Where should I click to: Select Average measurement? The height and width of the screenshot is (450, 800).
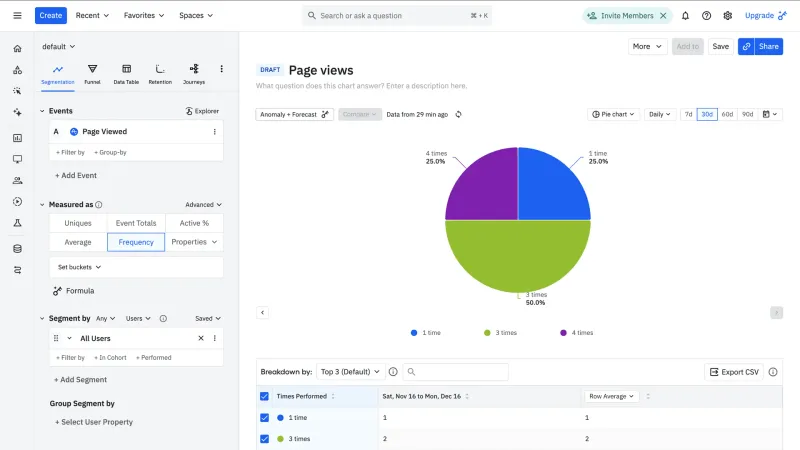click(x=78, y=242)
